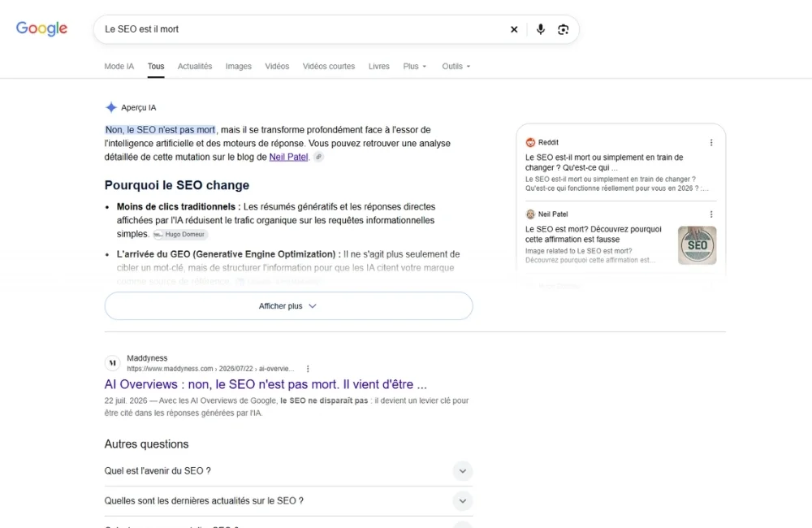Click the 'Autres questions' heading

click(146, 444)
